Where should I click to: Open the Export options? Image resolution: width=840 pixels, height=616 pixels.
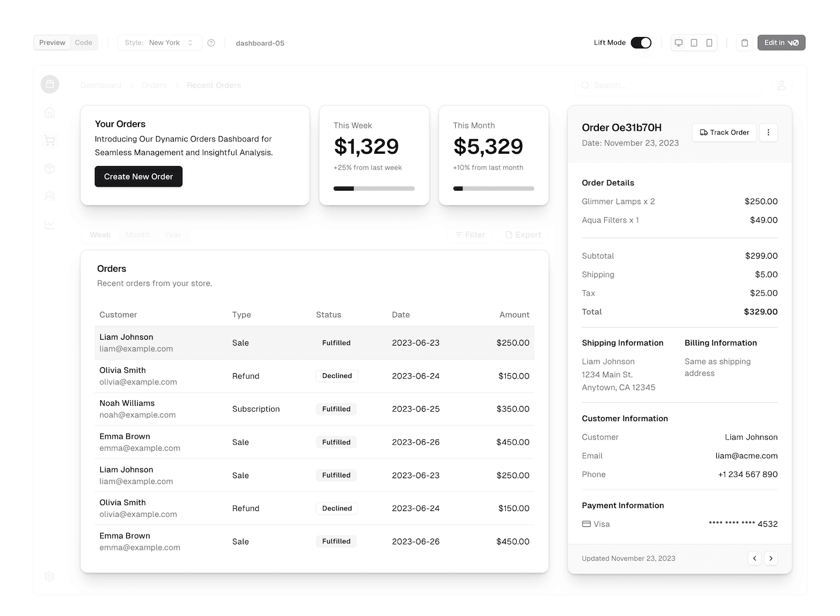click(x=523, y=235)
